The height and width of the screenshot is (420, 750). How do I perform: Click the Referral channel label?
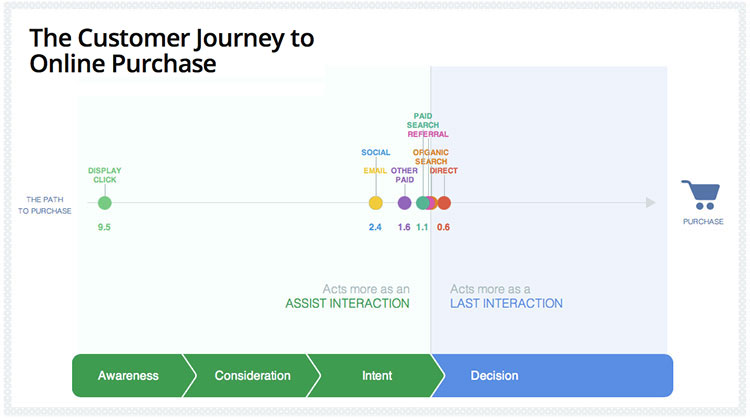[428, 134]
